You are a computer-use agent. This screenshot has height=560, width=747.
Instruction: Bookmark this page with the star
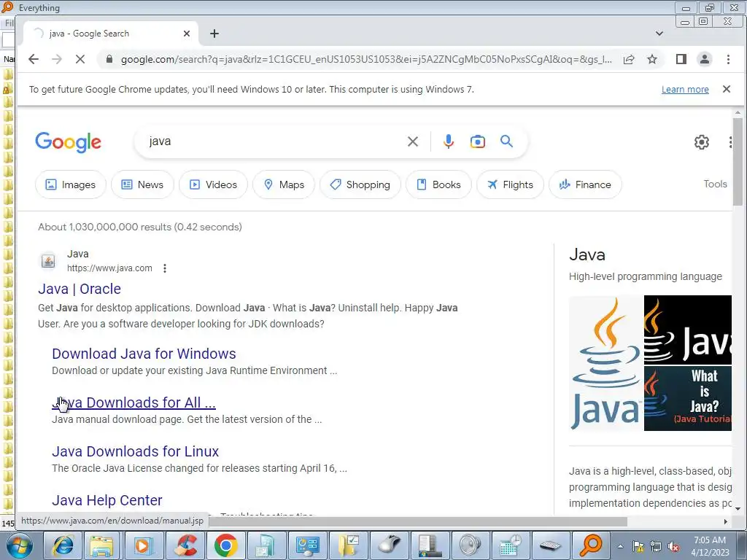652,59
